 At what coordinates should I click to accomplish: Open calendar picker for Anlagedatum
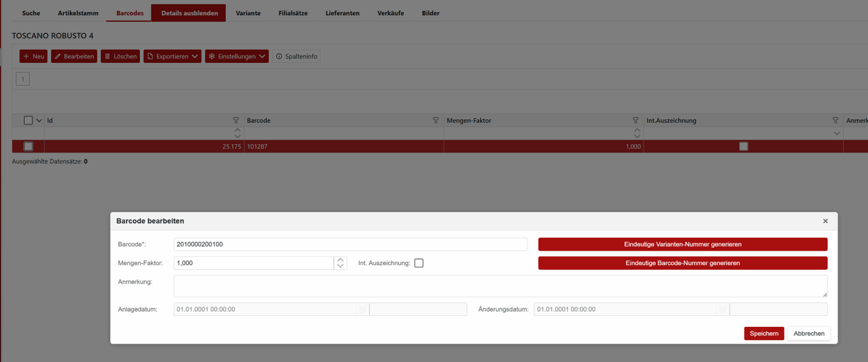pyautogui.click(x=362, y=309)
